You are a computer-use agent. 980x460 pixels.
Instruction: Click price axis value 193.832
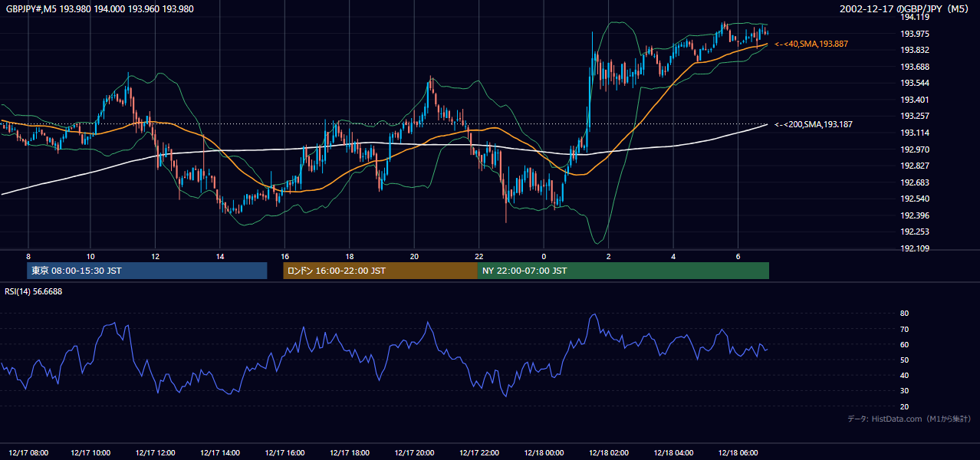pos(915,51)
